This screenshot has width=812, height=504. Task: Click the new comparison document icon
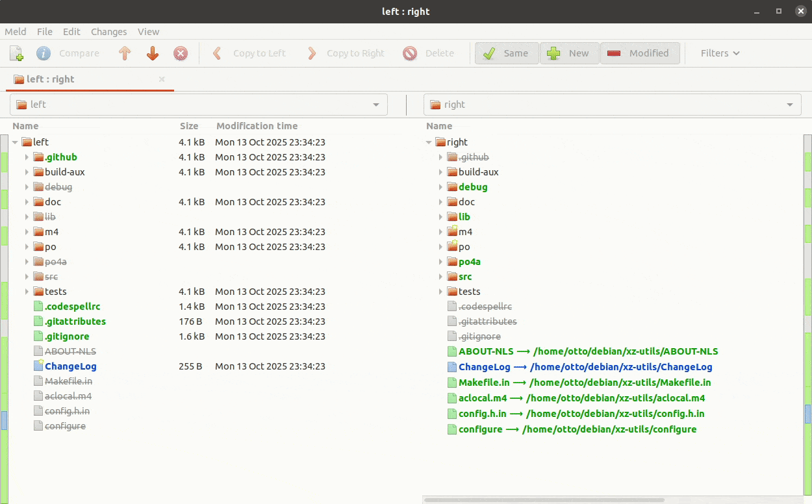click(x=16, y=53)
